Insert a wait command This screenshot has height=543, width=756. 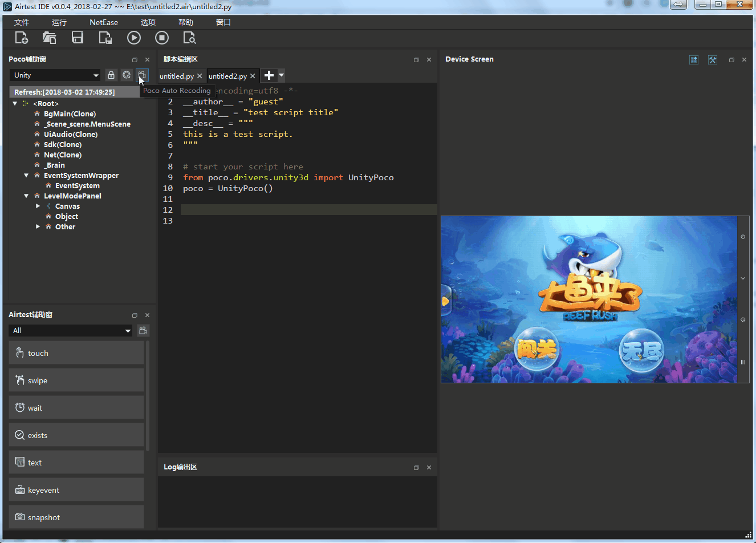(x=76, y=408)
